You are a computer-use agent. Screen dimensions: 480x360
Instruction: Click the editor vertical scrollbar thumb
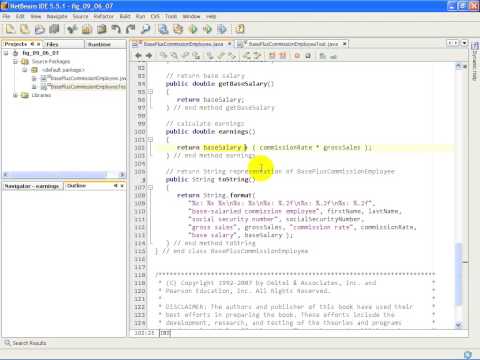pos(459,273)
